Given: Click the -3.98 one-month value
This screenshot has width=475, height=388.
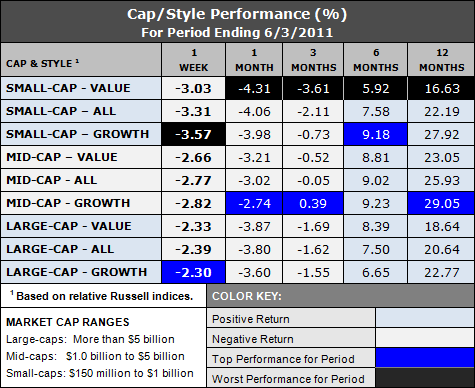Looking at the screenshot, I should click(x=254, y=134).
